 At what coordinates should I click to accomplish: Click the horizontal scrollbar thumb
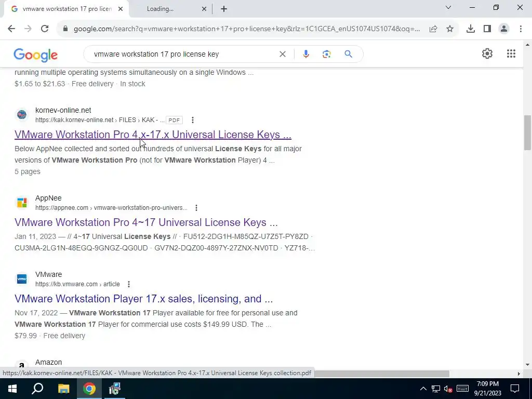(382, 374)
